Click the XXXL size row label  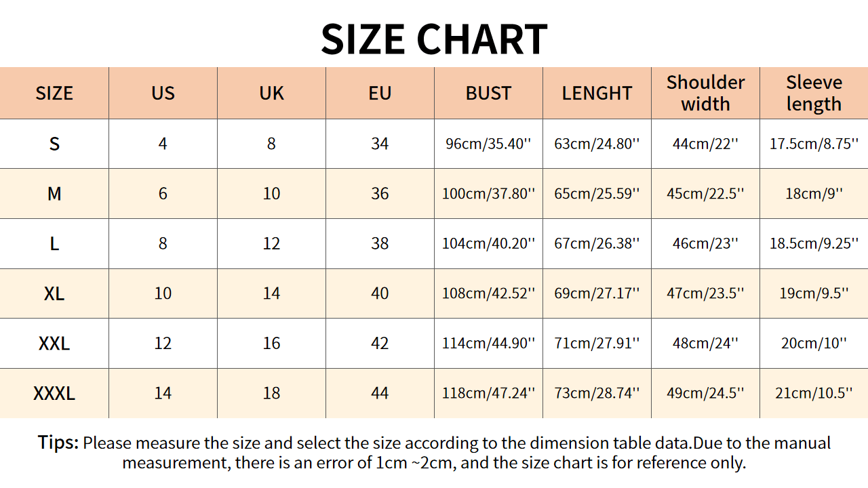(54, 393)
